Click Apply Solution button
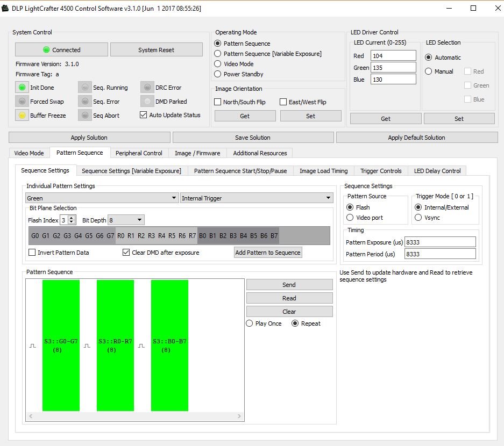Screen dimensions: 504x446 [x=89, y=138]
